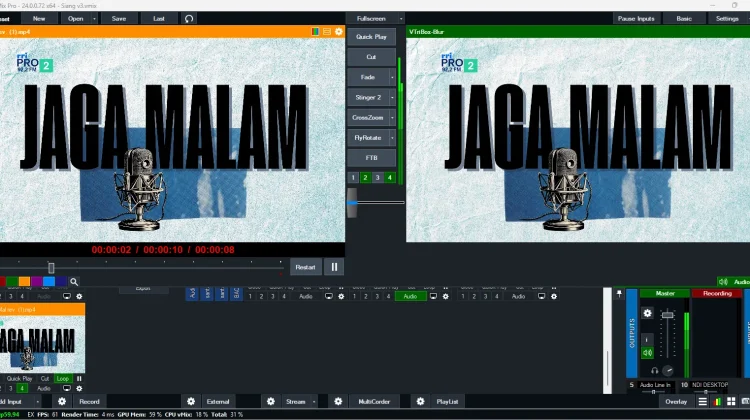Click the JAGA MALAM input thumbnail
Screen dimensions: 750x420
coord(43,343)
